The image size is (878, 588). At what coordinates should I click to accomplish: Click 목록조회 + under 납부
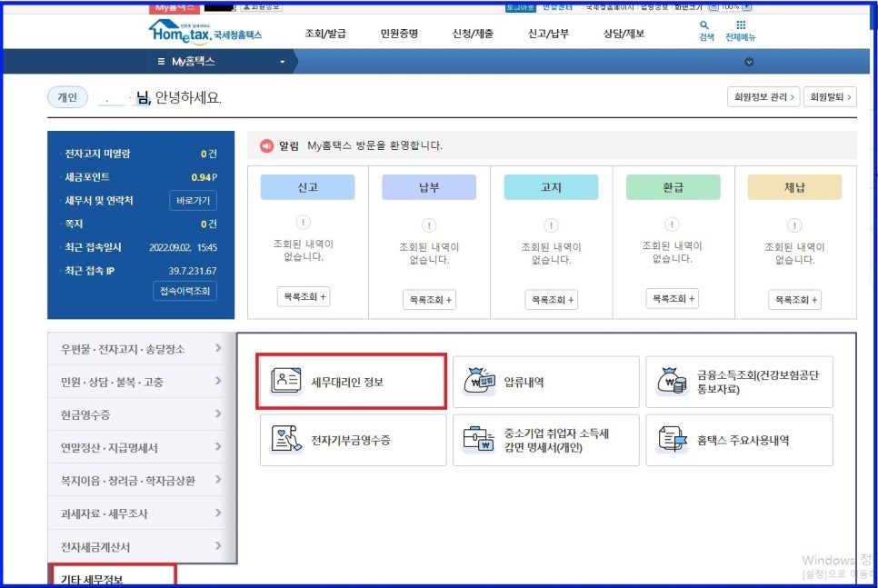430,300
